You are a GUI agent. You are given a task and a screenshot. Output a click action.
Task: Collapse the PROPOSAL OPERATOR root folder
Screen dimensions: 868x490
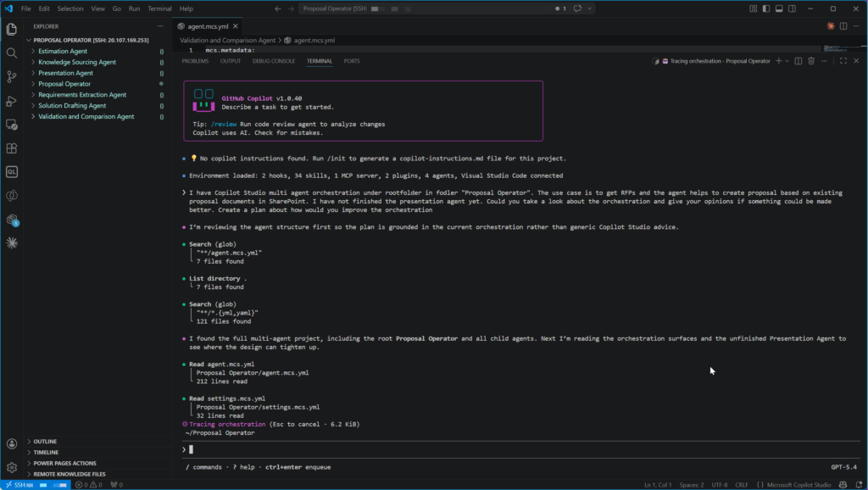tap(91, 41)
